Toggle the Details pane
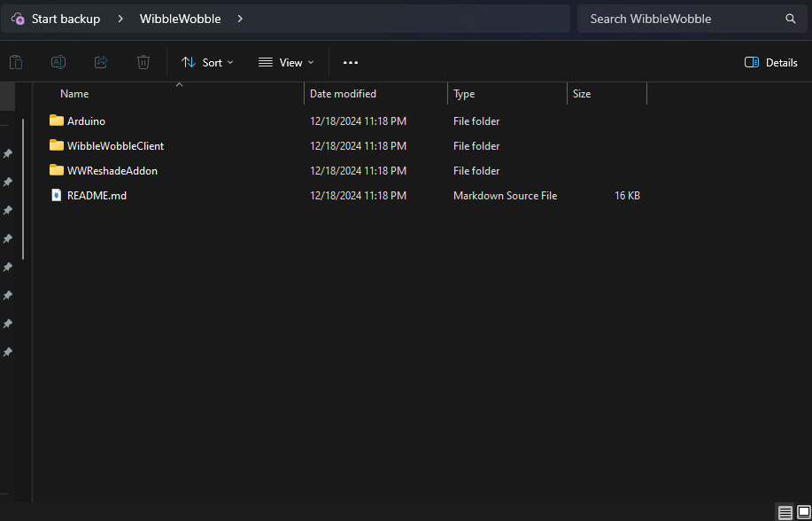Image resolution: width=812 pixels, height=521 pixels. tap(771, 62)
